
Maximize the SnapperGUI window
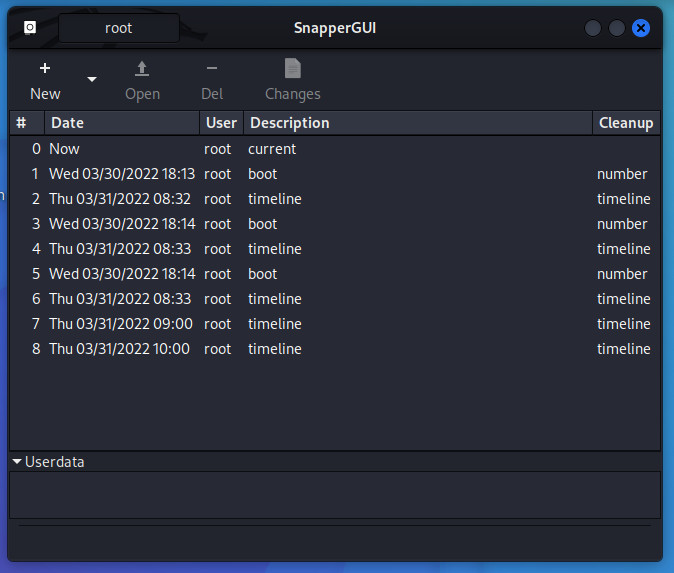tap(616, 28)
